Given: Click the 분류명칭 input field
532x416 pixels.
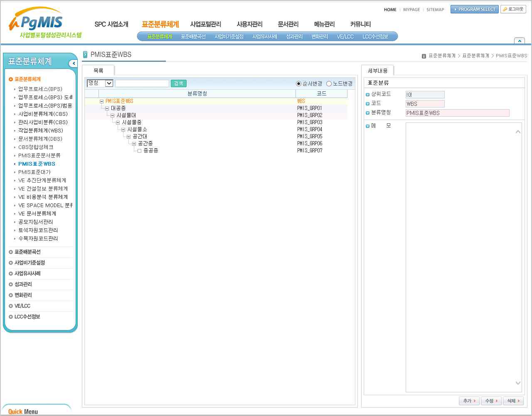Looking at the screenshot, I should pos(458,113).
